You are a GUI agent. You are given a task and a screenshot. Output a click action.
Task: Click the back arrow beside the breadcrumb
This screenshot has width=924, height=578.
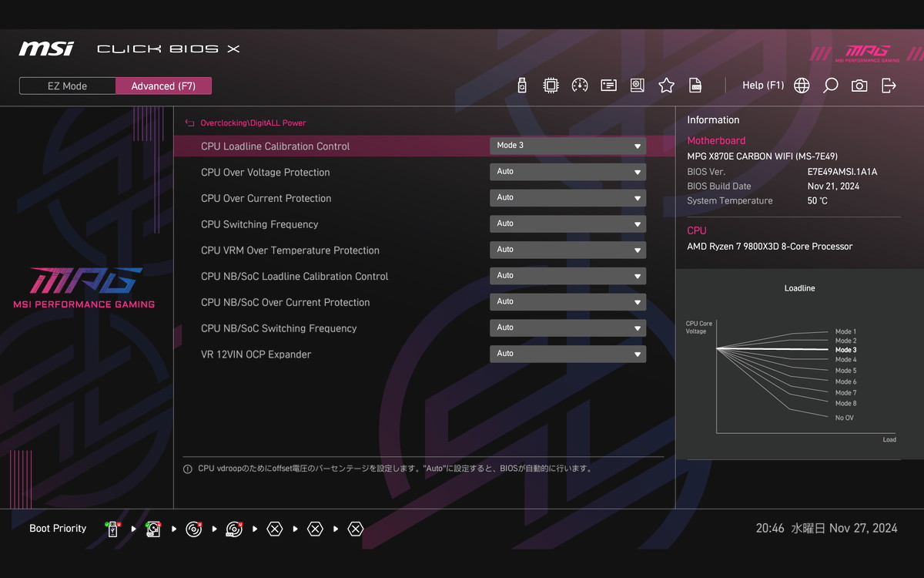(189, 123)
